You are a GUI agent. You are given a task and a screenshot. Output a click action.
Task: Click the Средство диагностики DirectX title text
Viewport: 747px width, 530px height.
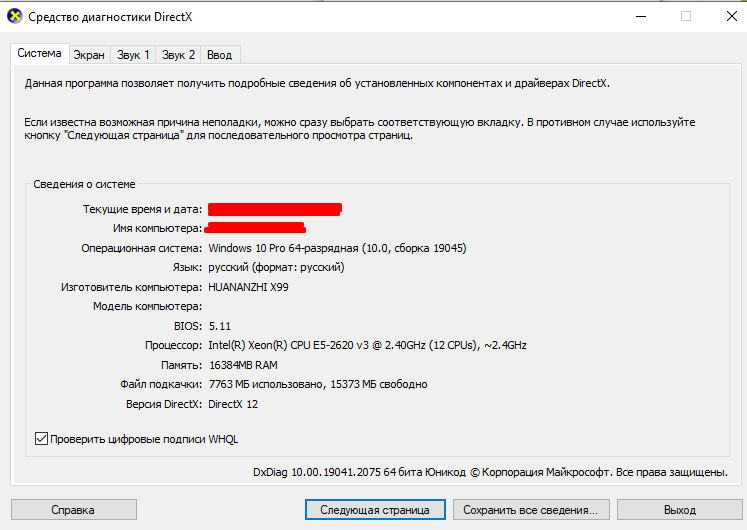point(110,17)
